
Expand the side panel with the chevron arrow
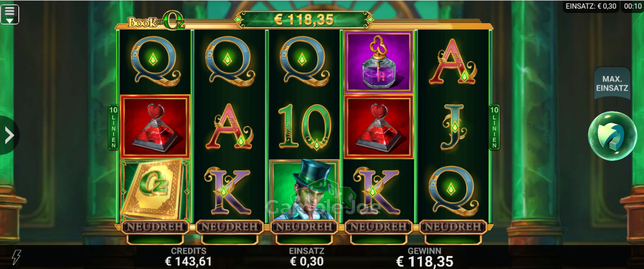(x=9, y=135)
